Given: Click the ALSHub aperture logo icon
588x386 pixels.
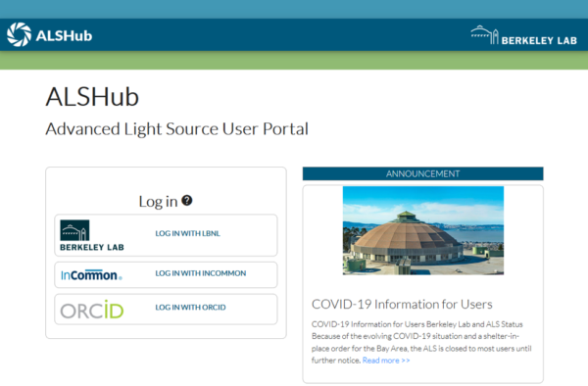Looking at the screenshot, I should point(20,35).
